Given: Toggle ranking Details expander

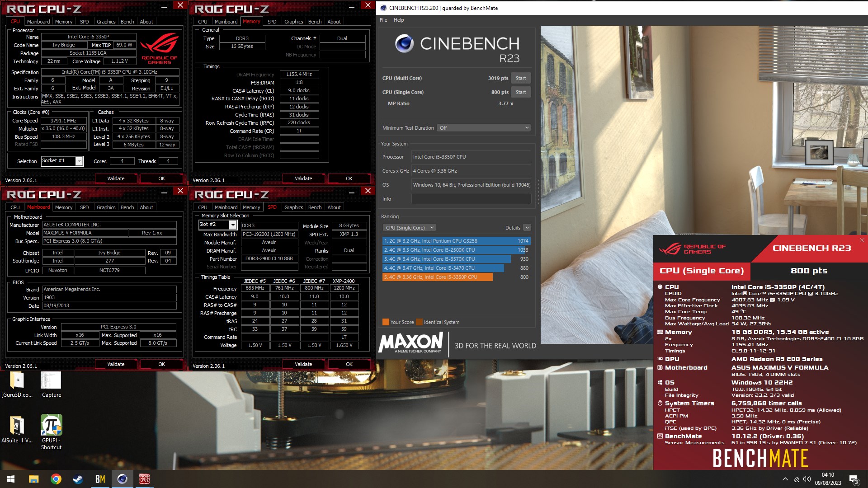Looking at the screenshot, I should tap(527, 228).
